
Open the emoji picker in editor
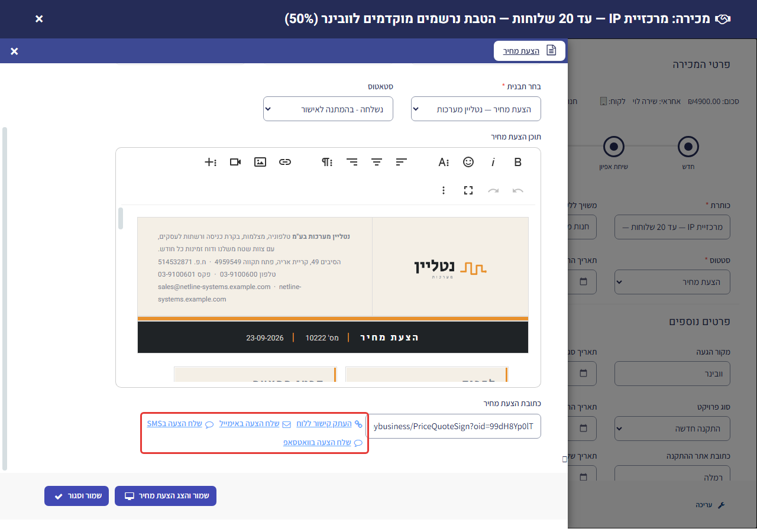[468, 162]
